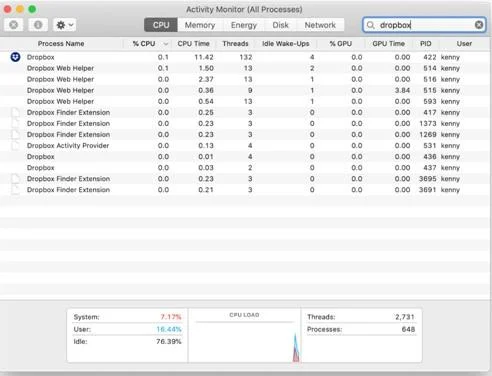Screen dimensions: 492x376
Task: Select Dropbox process with PID 436
Action: point(245,157)
